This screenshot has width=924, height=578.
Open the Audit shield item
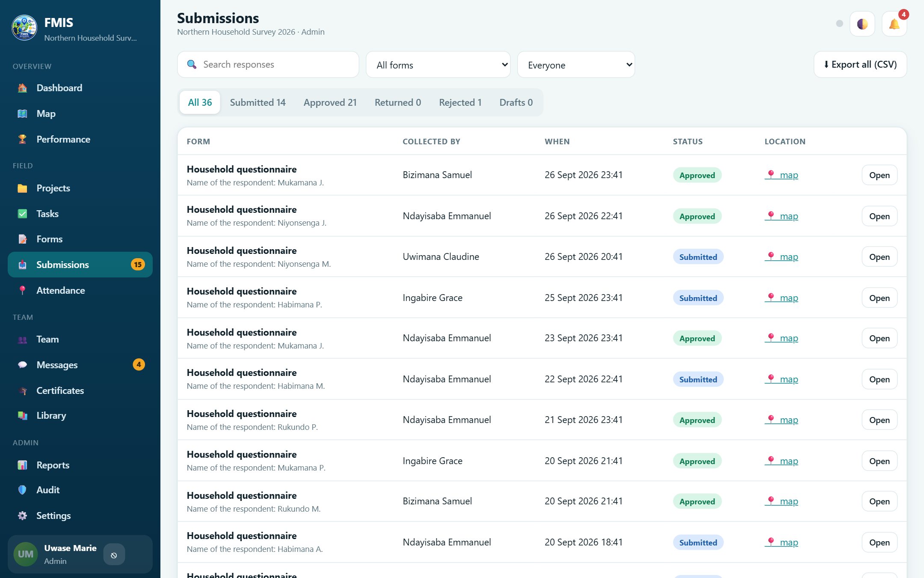80,490
